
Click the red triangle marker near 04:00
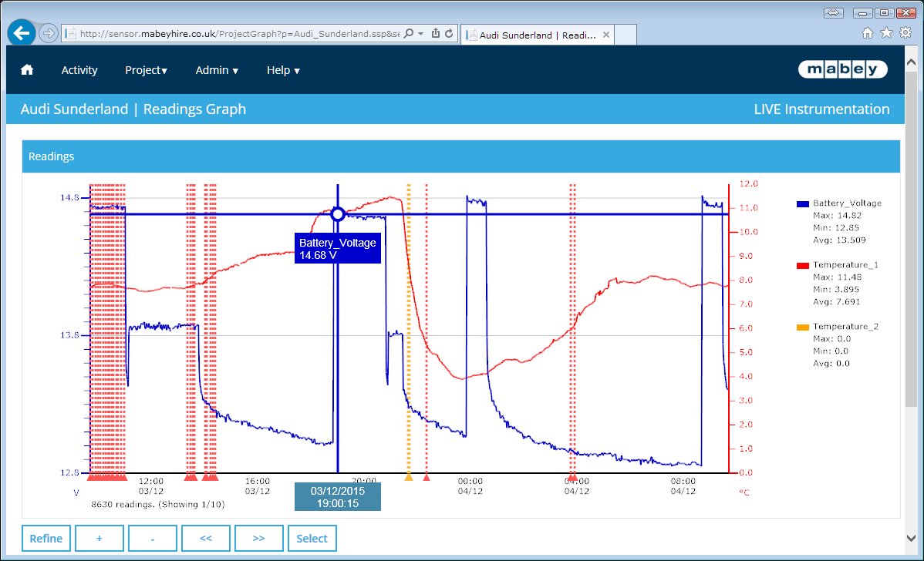point(572,476)
